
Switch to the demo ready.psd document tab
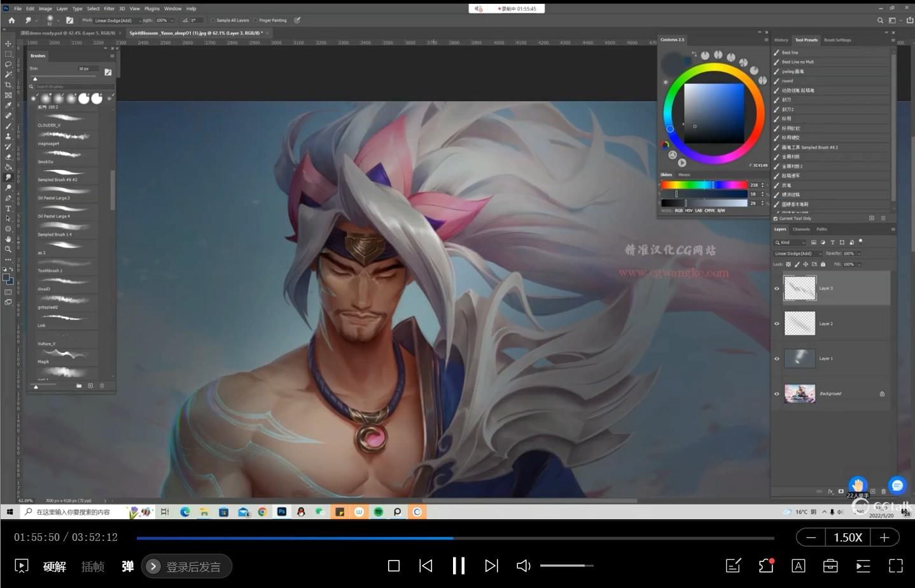click(67, 32)
